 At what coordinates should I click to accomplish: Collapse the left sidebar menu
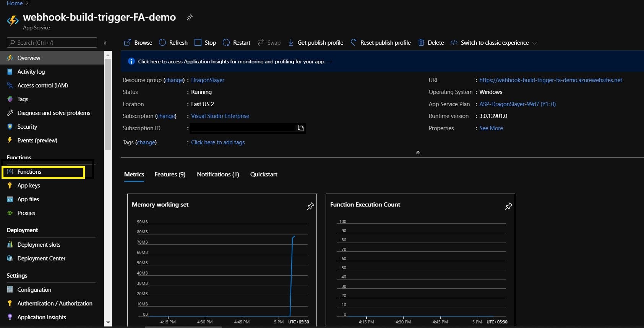(x=105, y=43)
